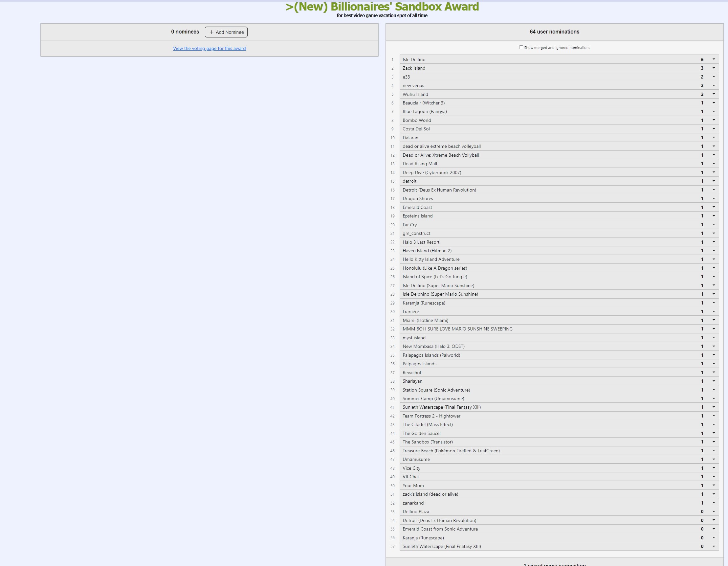Select the Vice City nomination row

coord(411,468)
